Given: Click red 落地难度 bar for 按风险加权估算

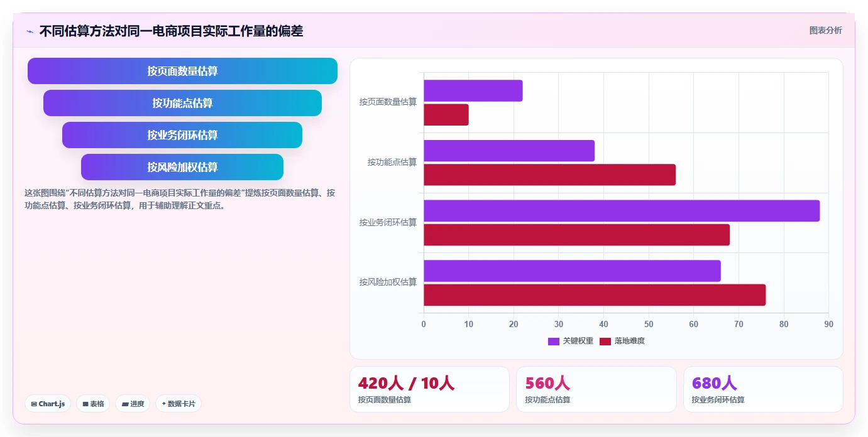Looking at the screenshot, I should 595,294.
